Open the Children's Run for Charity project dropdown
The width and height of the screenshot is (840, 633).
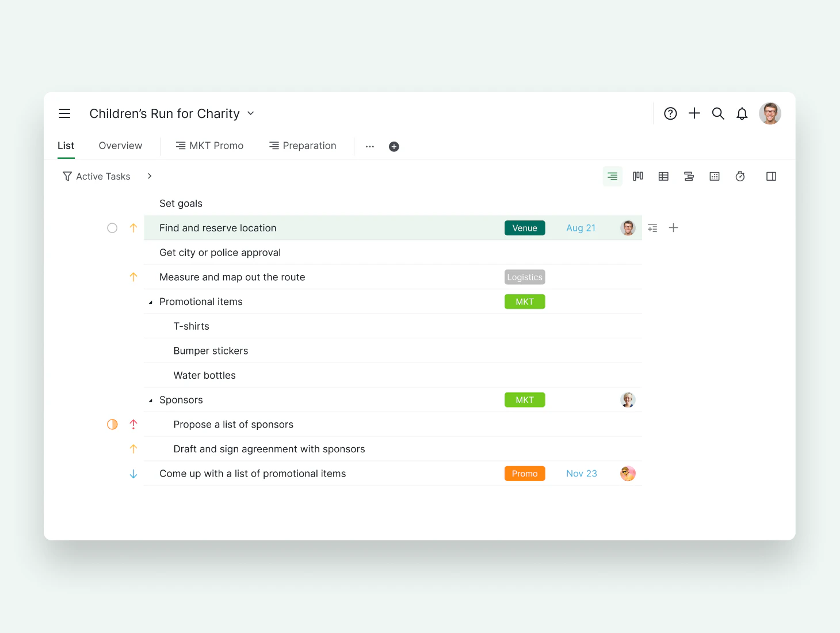click(x=250, y=113)
